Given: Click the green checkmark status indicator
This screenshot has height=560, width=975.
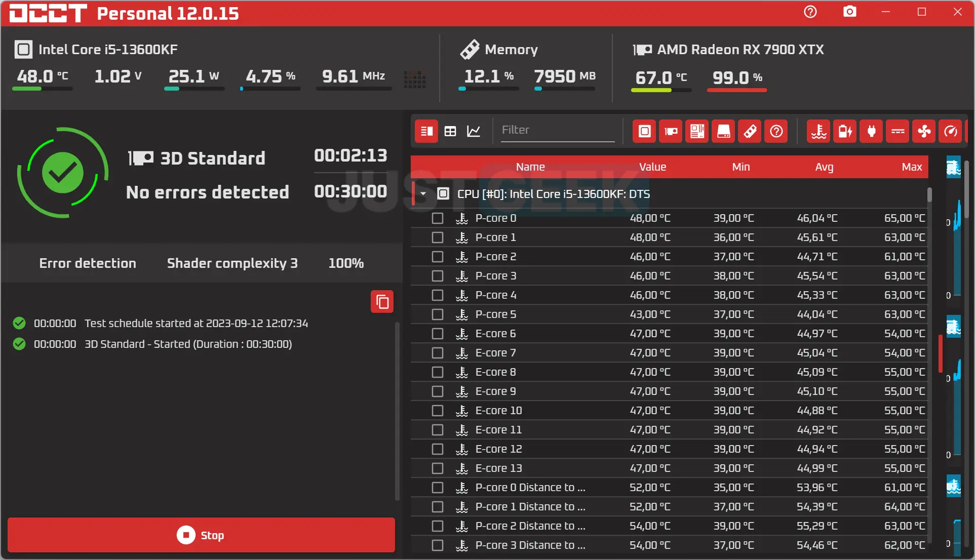Looking at the screenshot, I should pyautogui.click(x=63, y=173).
